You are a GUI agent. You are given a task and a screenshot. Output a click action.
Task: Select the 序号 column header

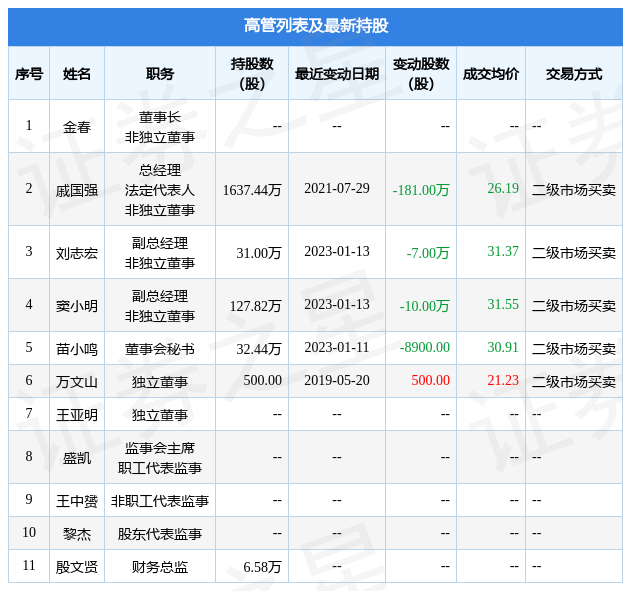pos(29,74)
